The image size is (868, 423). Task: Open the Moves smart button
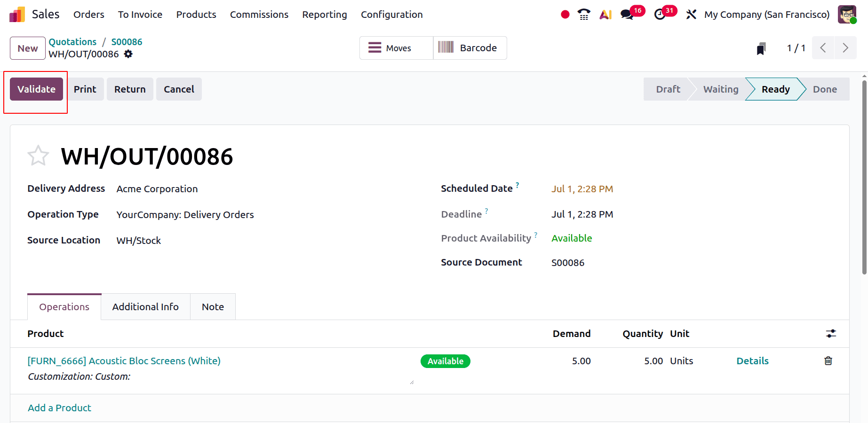pyautogui.click(x=396, y=48)
